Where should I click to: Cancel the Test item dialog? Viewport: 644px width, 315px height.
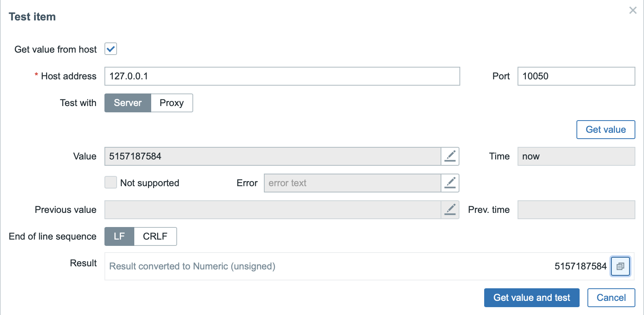click(611, 298)
